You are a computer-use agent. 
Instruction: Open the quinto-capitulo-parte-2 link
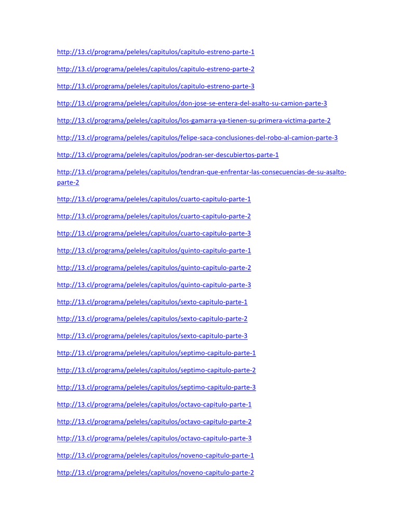coord(154,268)
